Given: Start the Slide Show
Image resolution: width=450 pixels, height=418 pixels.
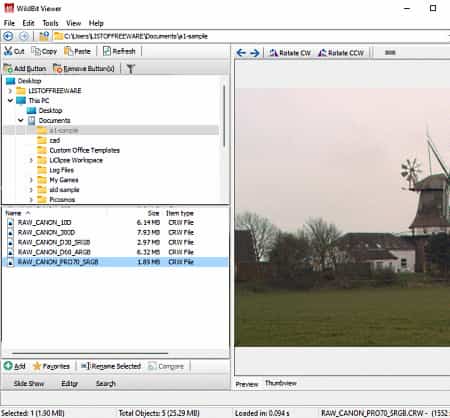Looking at the screenshot, I should pos(29,384).
